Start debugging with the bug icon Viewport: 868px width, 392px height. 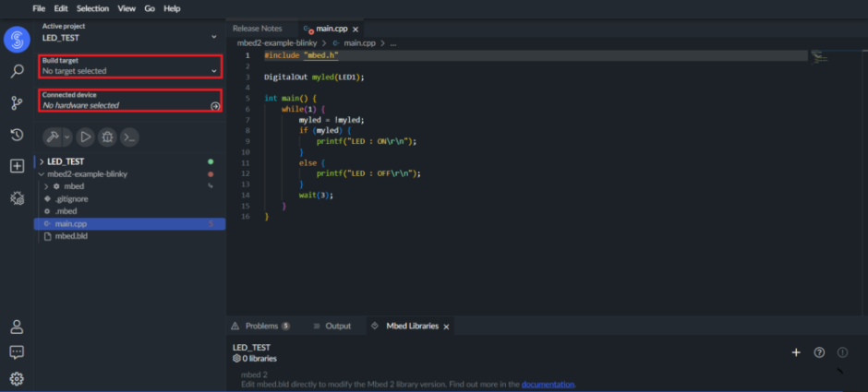click(x=108, y=137)
